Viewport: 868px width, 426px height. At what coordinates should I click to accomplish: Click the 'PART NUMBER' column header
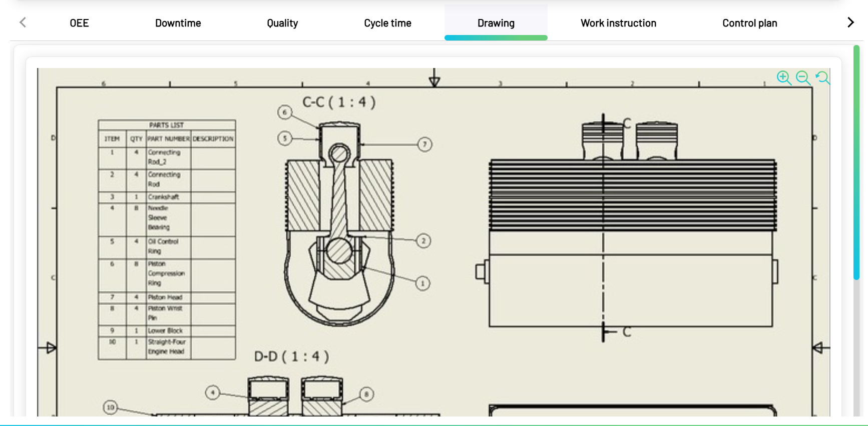(x=169, y=138)
